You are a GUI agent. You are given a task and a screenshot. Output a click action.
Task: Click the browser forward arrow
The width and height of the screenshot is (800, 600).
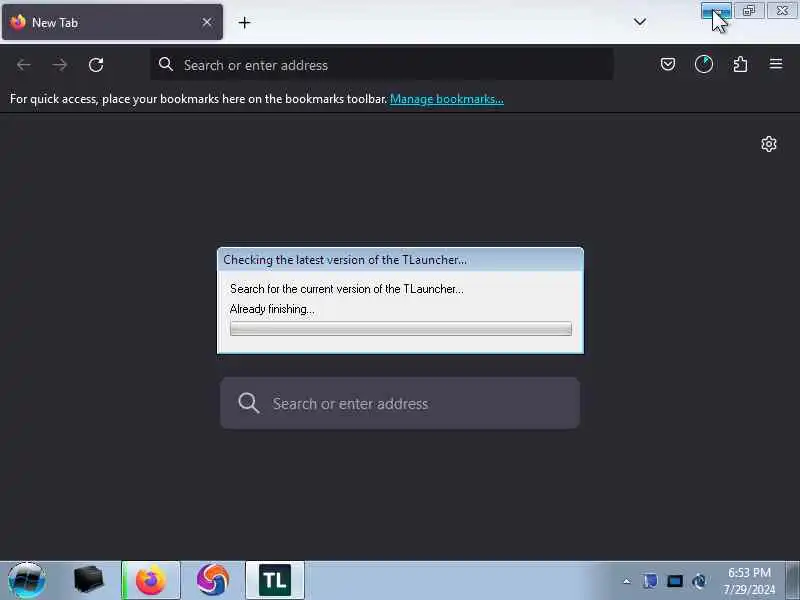click(x=60, y=65)
